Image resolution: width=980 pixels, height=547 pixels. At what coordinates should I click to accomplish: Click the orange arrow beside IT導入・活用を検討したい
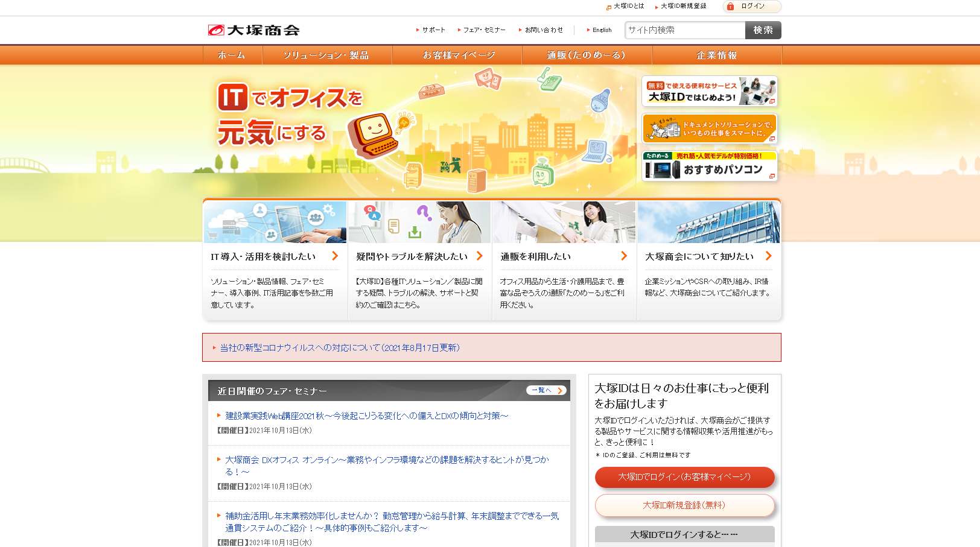[x=335, y=256]
